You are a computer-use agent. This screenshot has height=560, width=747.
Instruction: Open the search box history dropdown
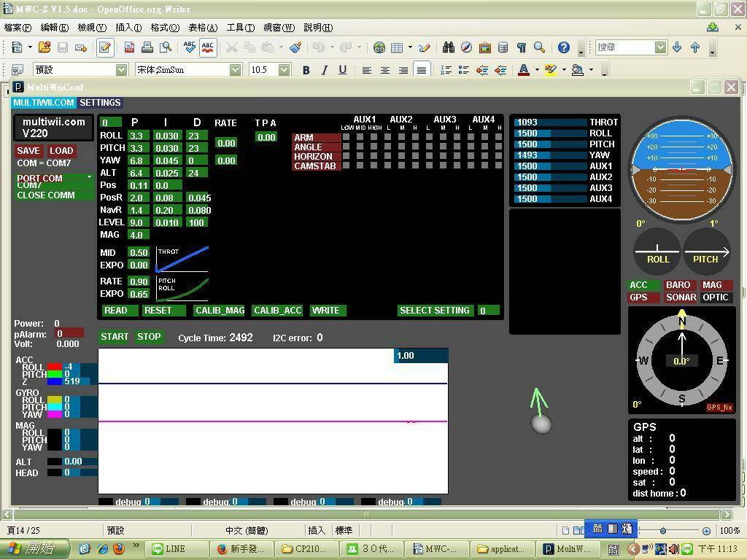click(661, 47)
